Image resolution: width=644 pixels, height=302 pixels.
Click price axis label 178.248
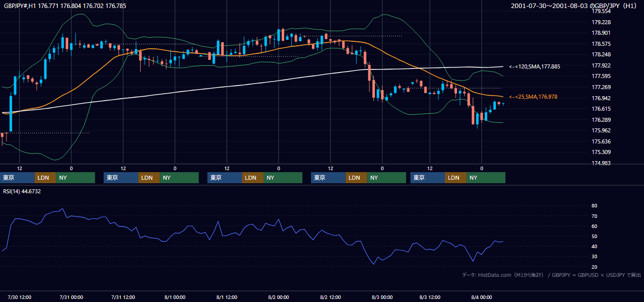601,54
